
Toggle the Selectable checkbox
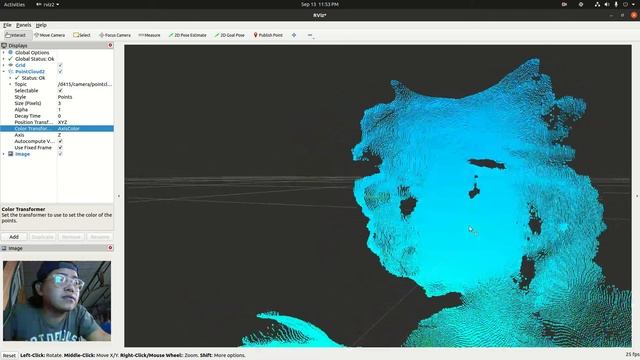pyautogui.click(x=60, y=91)
